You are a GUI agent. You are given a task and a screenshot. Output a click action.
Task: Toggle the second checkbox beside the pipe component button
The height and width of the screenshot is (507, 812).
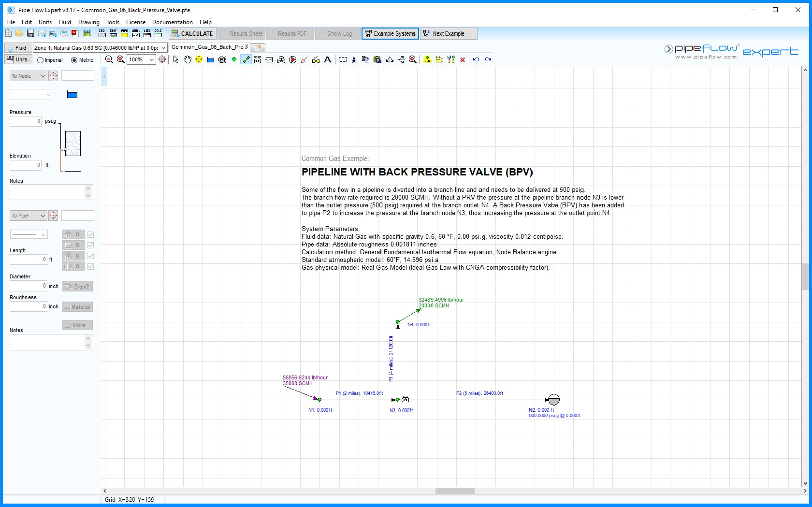pyautogui.click(x=90, y=245)
